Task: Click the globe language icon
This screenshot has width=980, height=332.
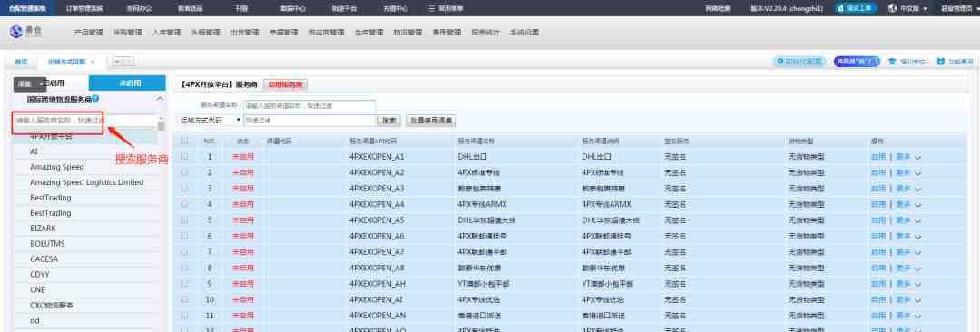Action: [892, 9]
